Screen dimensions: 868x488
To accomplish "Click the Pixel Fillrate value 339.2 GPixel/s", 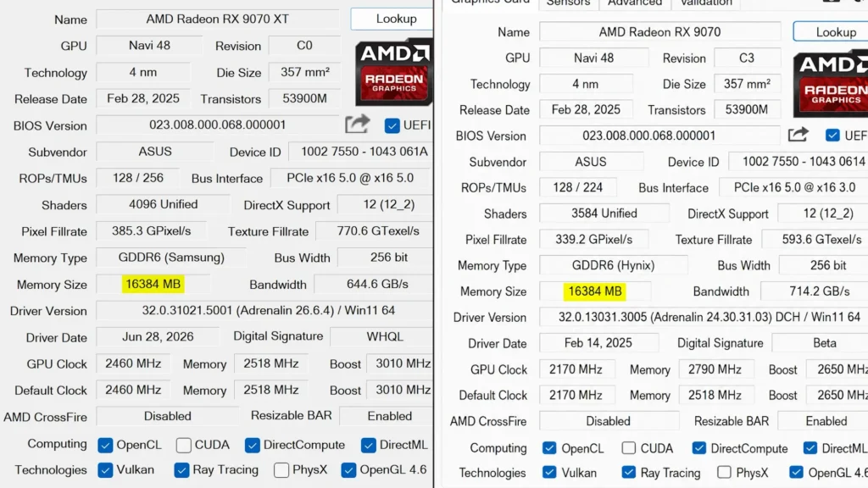I will pos(594,240).
